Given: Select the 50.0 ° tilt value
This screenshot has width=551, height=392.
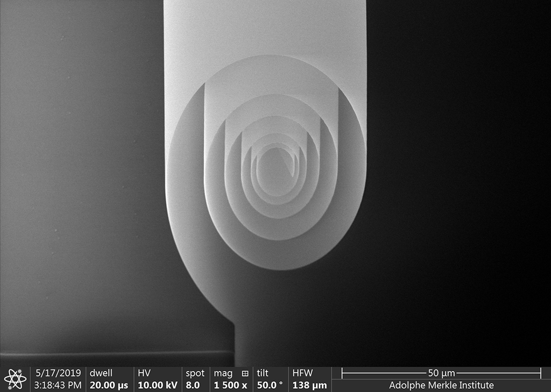Looking at the screenshot, I should 270,385.
